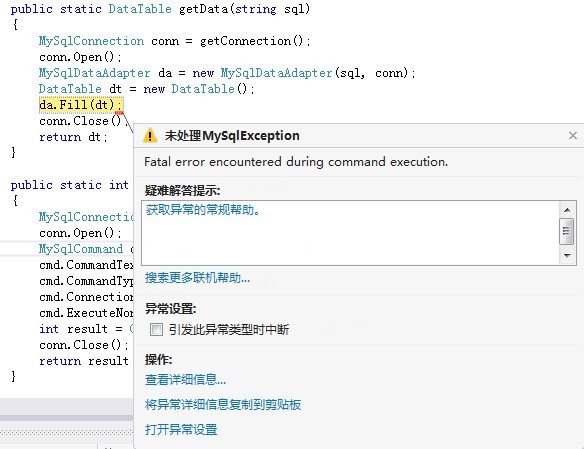The height and width of the screenshot is (449, 584).
Task: Close the MySqlException popup with X
Action: (573, 136)
